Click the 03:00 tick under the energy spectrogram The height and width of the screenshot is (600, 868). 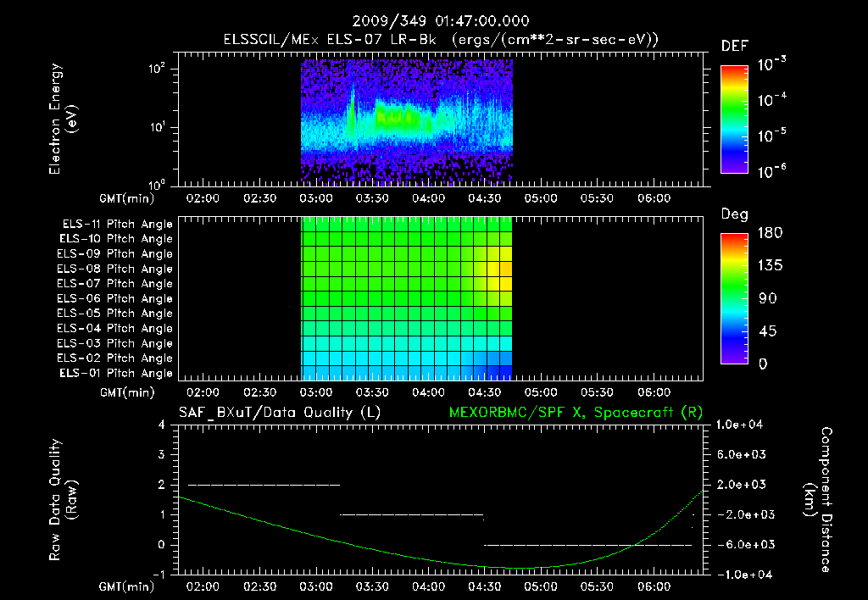coord(316,198)
